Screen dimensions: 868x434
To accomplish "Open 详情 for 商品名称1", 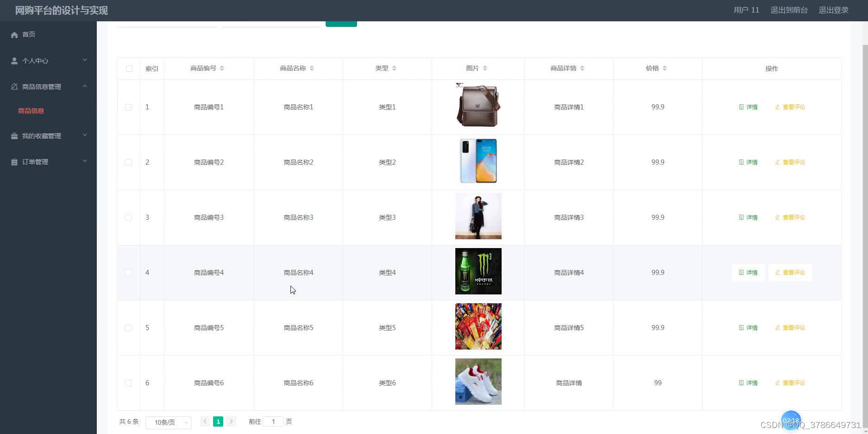I will pos(748,107).
